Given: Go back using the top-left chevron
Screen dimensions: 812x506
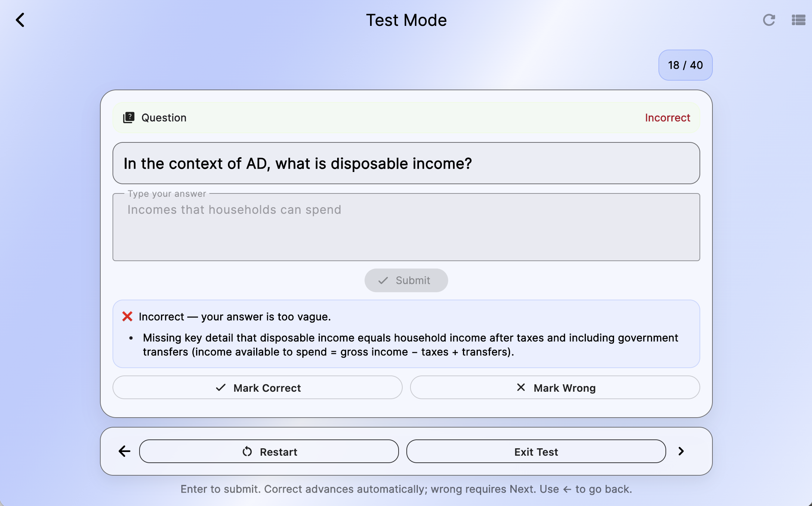Looking at the screenshot, I should [20, 20].
